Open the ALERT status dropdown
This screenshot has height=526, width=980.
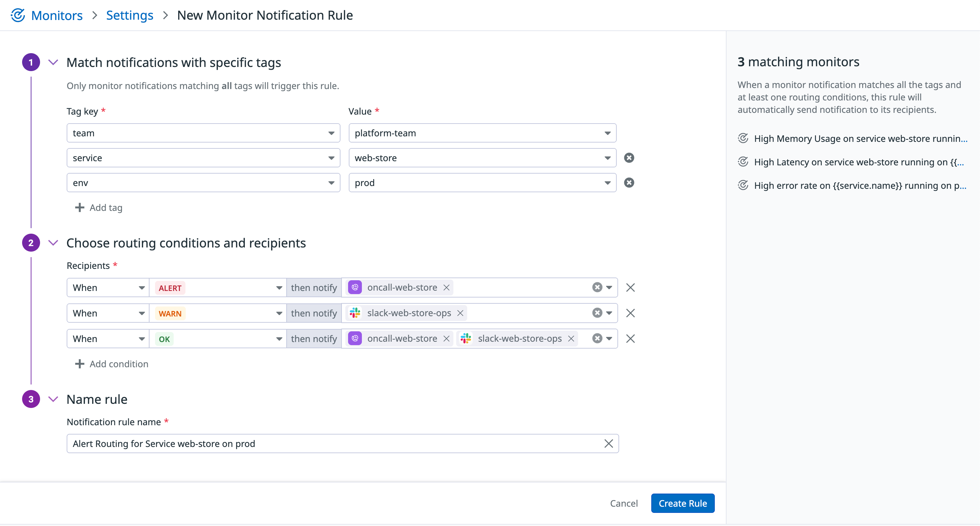click(279, 288)
